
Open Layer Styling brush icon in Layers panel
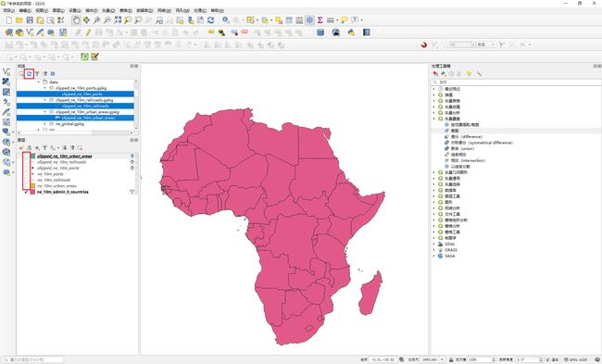(21, 148)
